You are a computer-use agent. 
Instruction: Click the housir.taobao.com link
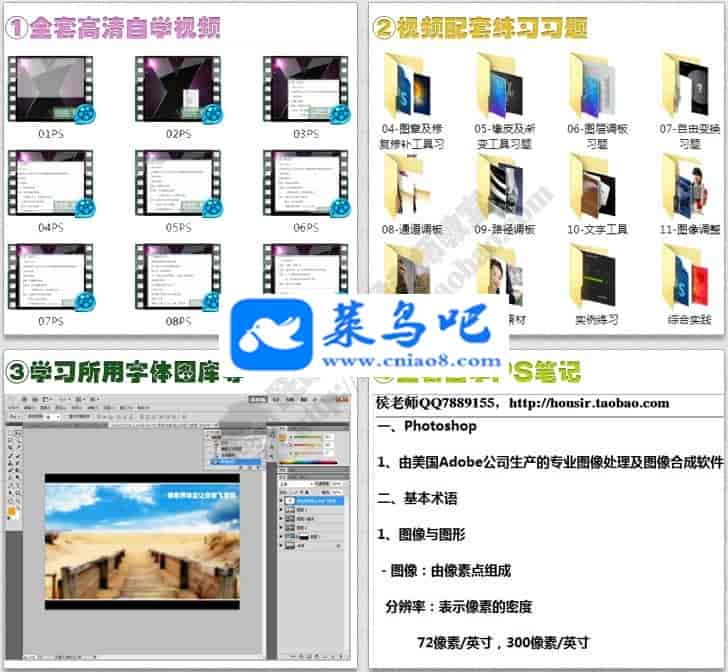click(x=588, y=404)
